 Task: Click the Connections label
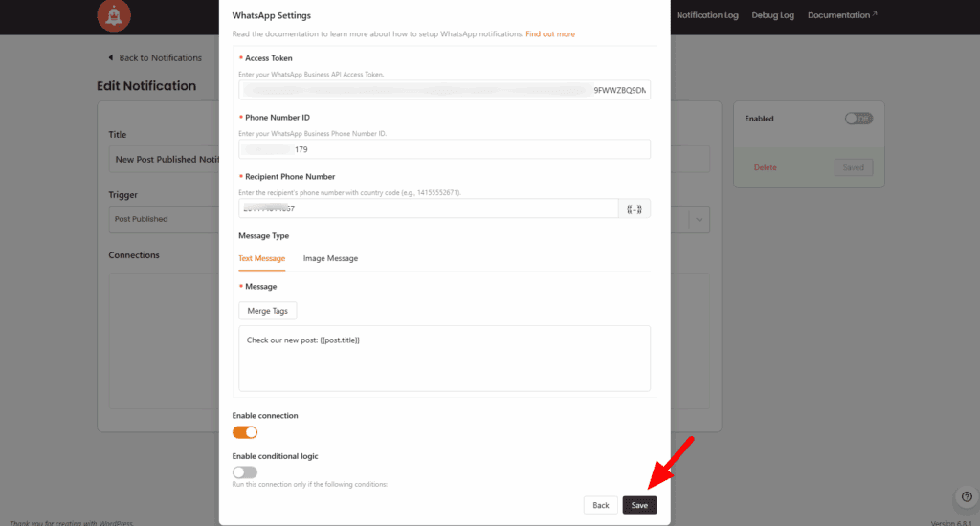[x=134, y=255]
